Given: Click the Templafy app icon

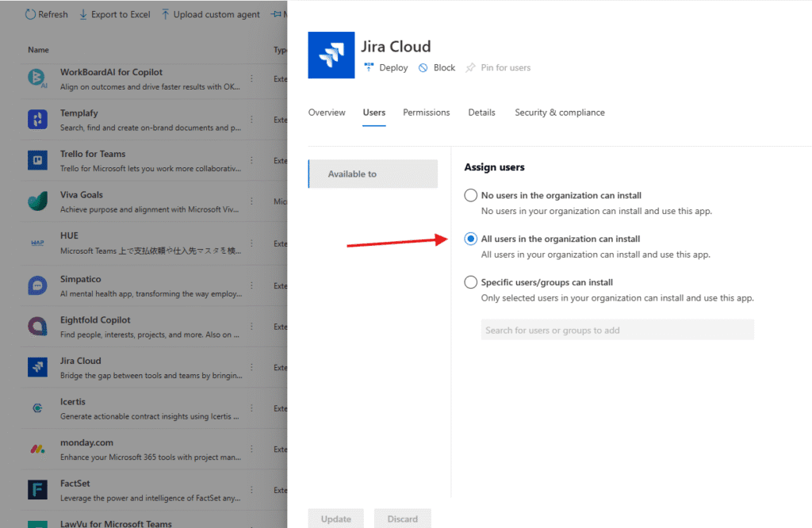Looking at the screenshot, I should 37,120.
